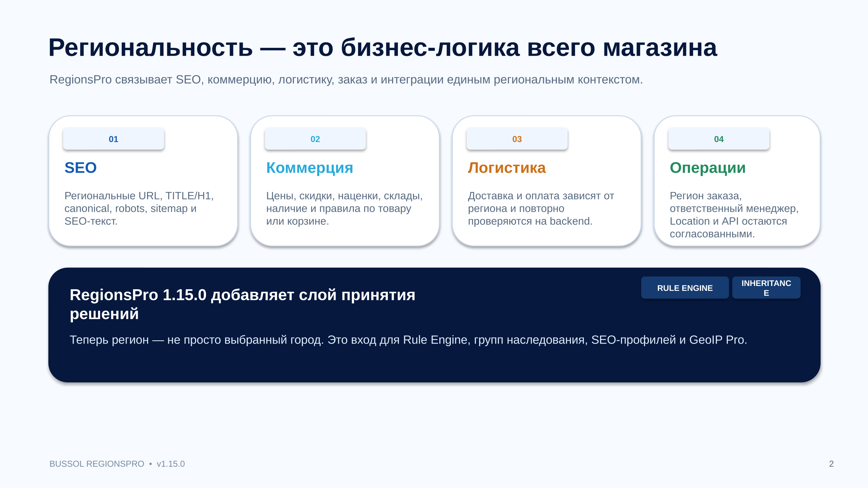Screen dimensions: 868x488
Task: Click the 03 number badge
Action: click(517, 139)
